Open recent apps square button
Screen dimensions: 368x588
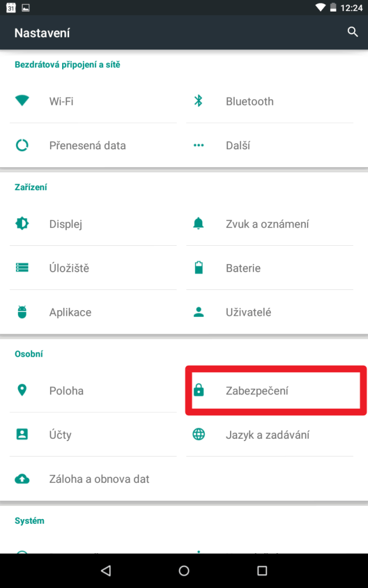(x=262, y=571)
